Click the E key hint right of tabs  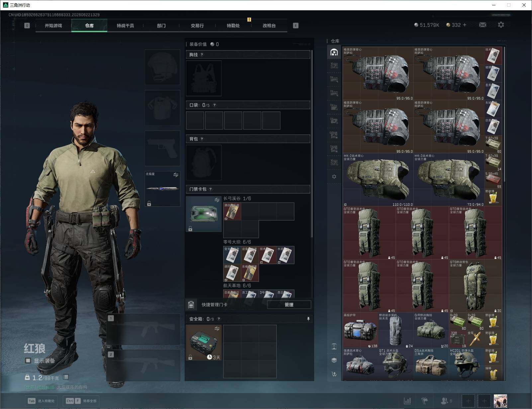[x=296, y=26]
